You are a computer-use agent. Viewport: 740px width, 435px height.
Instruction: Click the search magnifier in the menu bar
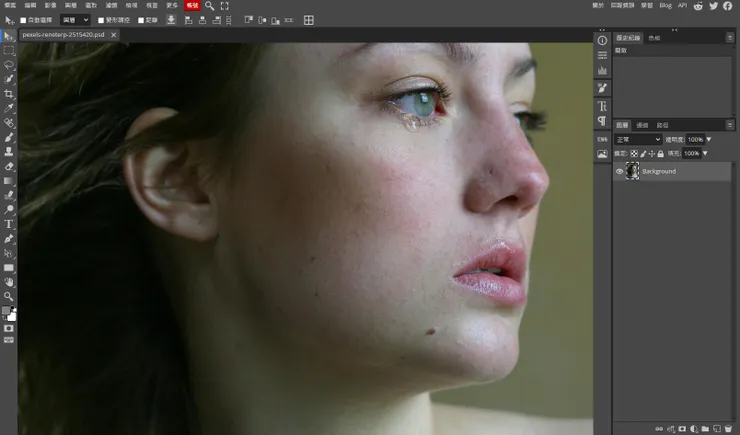click(x=210, y=6)
